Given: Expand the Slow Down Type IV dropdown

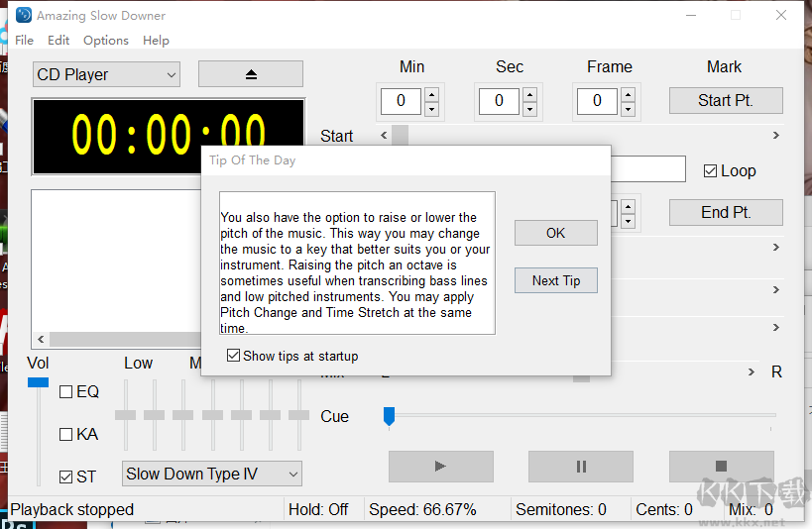Looking at the screenshot, I should click(211, 475).
